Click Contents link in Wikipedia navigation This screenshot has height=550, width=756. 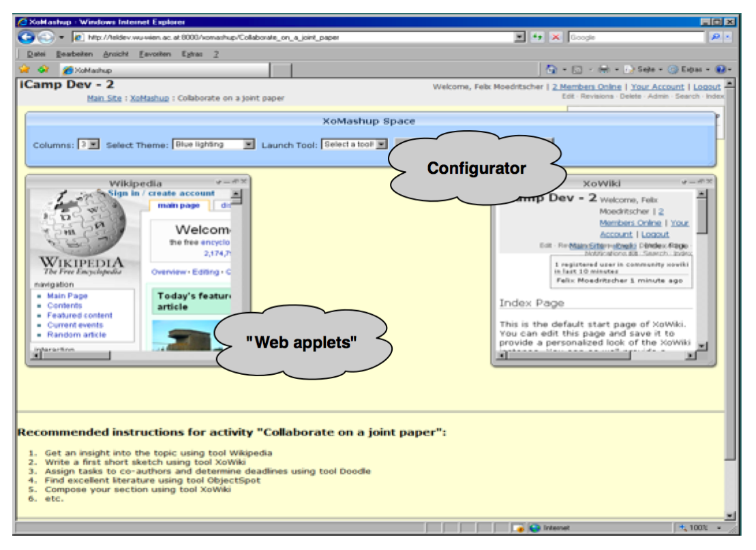point(65,305)
